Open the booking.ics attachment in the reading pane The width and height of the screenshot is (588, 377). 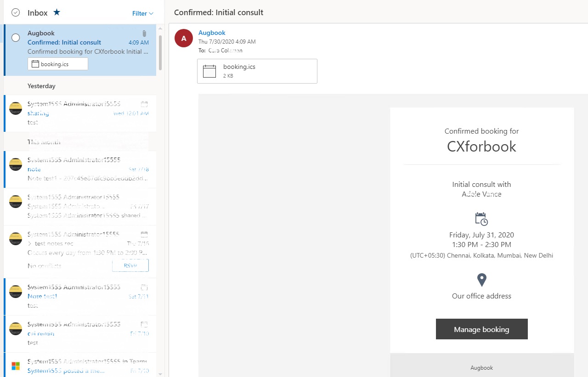click(x=257, y=71)
